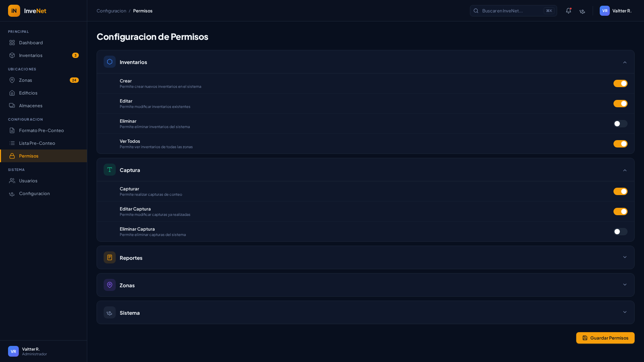Click the Configuracion breadcrumb link
This screenshot has height=362, width=644.
[x=111, y=11]
